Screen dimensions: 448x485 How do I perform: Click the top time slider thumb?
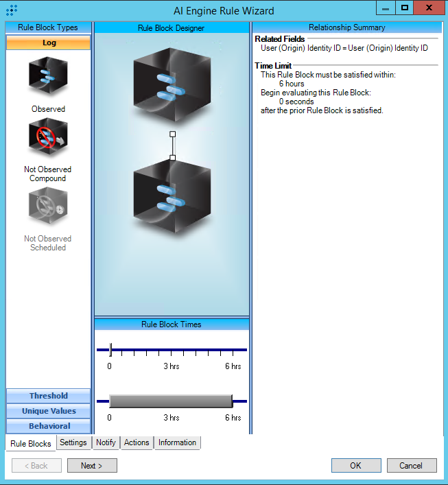pos(110,350)
